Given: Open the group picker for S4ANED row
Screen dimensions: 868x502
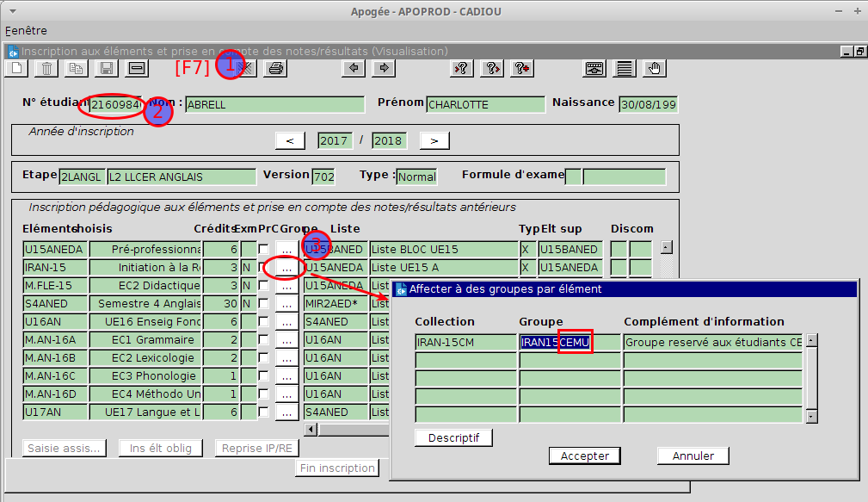Looking at the screenshot, I should tap(286, 304).
